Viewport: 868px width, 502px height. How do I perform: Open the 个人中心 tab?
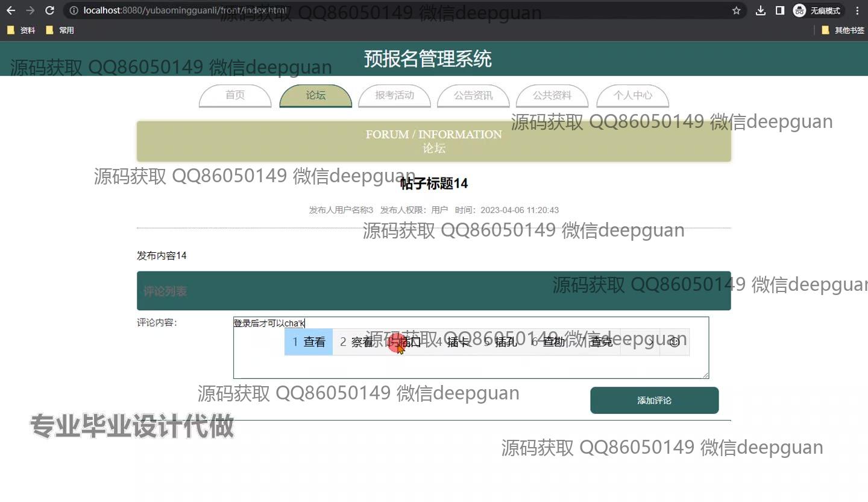coord(632,95)
